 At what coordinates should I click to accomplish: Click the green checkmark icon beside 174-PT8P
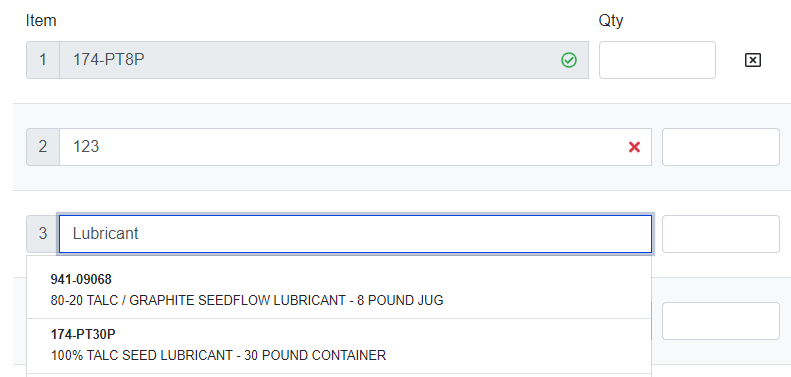[x=569, y=60]
